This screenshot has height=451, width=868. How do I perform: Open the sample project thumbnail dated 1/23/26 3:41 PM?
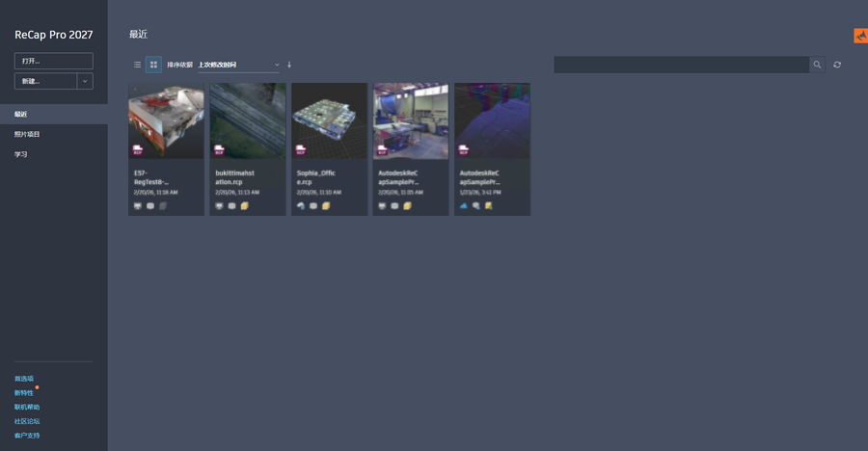tap(492, 121)
